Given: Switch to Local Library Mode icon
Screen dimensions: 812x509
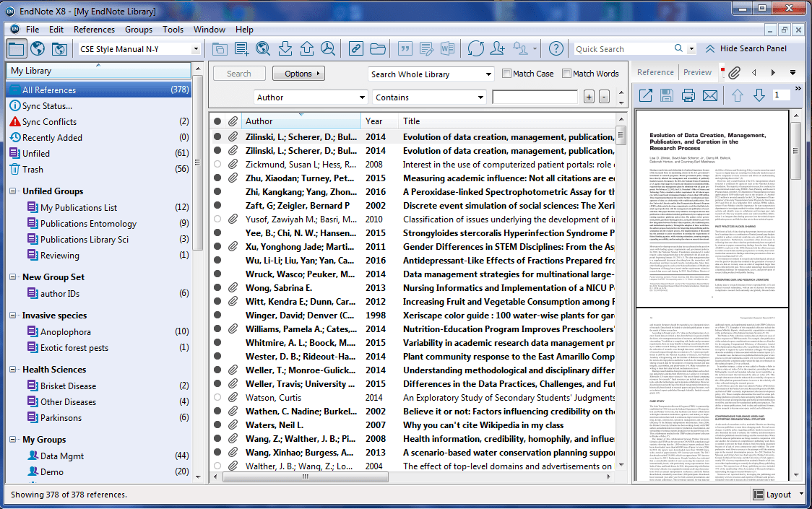Looking at the screenshot, I should click(x=16, y=49).
